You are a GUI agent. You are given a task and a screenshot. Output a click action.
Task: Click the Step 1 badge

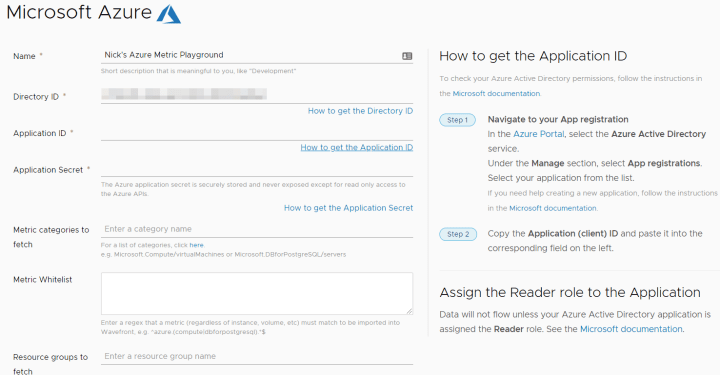click(x=457, y=120)
